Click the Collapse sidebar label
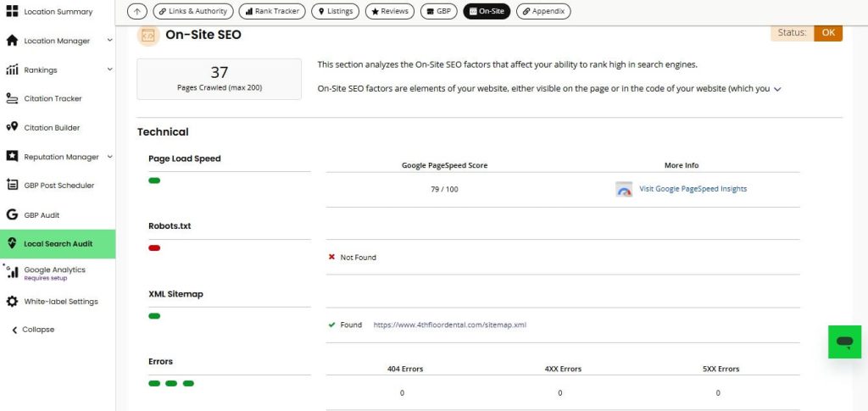This screenshot has height=411, width=868. coord(38,330)
